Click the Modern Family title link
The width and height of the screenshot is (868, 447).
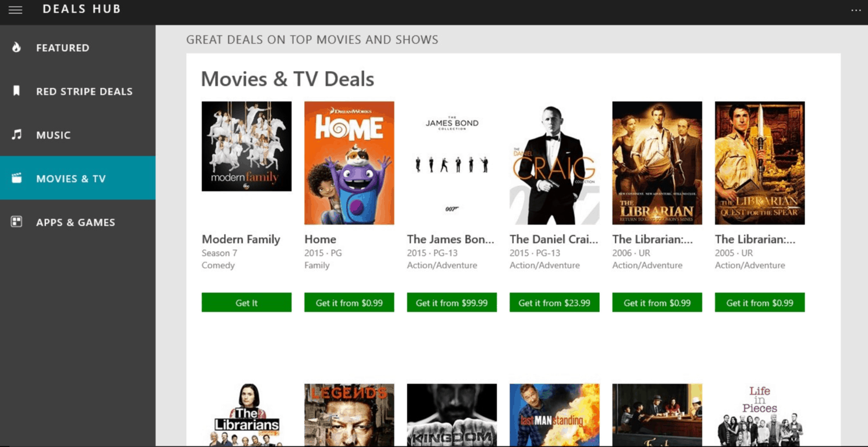click(241, 239)
